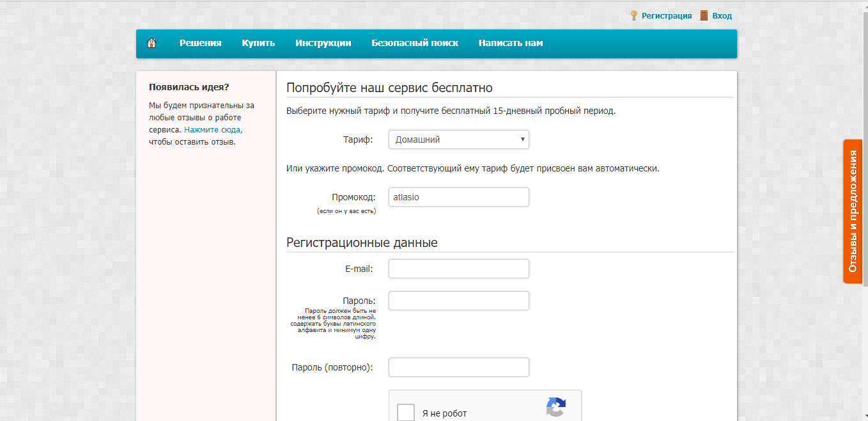The width and height of the screenshot is (868, 421).
Task: Click the arrow on the Тариф combo box
Action: 522,139
